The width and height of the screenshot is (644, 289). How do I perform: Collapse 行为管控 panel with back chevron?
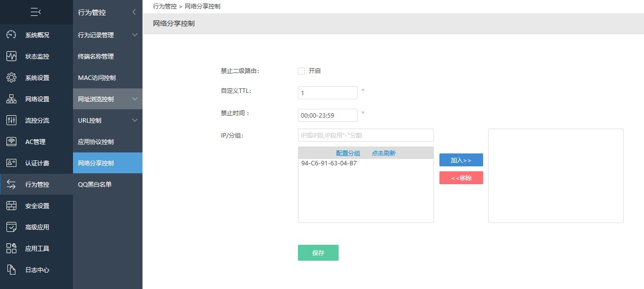[x=134, y=12]
